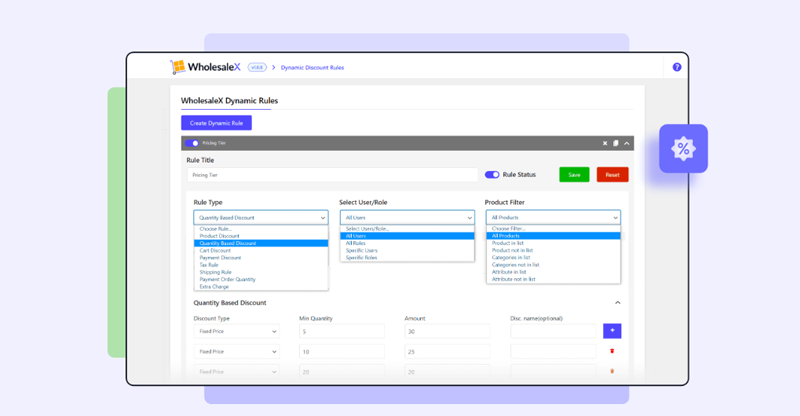Pick Attribute in list filter
The width and height of the screenshot is (800, 416).
tap(553, 272)
